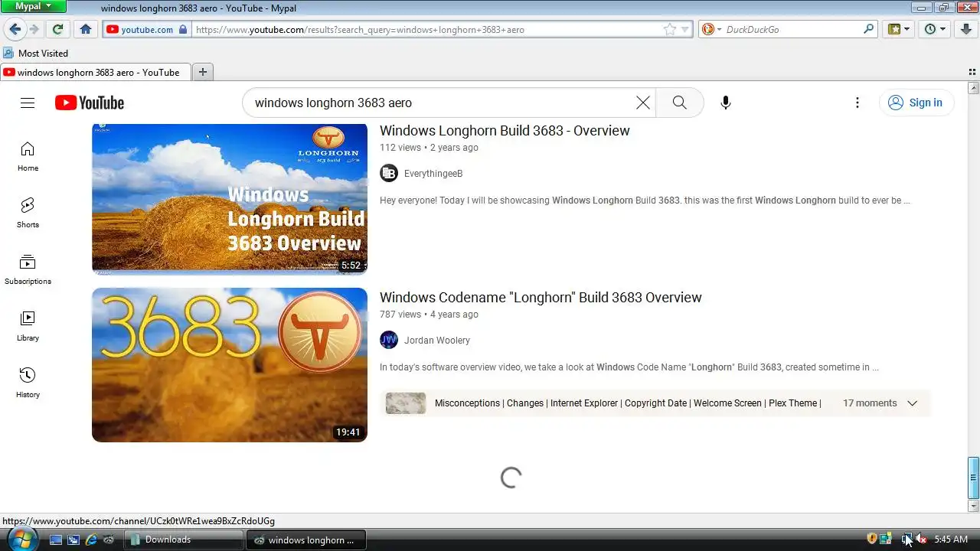Open the Bookmarks menu toolbar button
The width and height of the screenshot is (980, 551).
(x=899, y=29)
